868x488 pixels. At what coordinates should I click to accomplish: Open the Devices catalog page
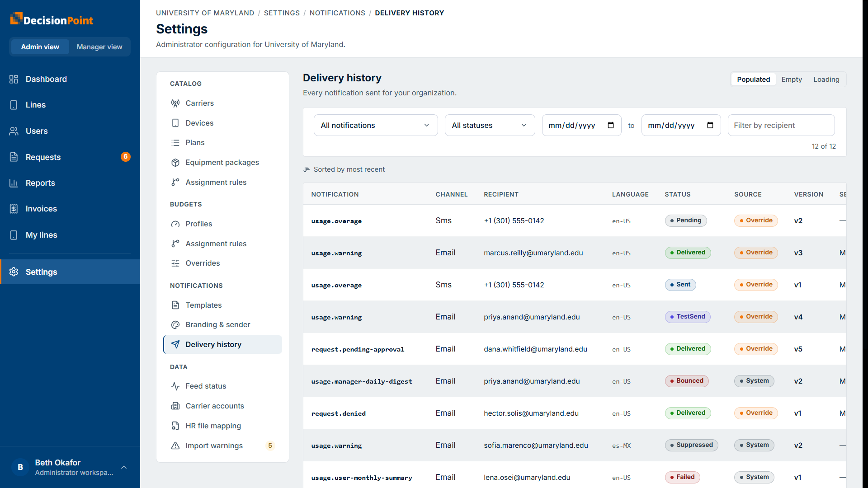click(x=222, y=123)
